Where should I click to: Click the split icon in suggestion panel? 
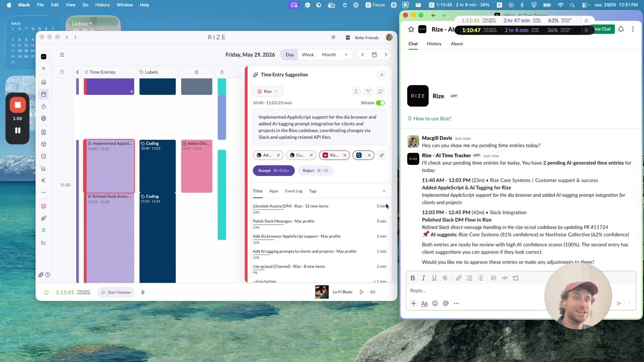(368, 92)
